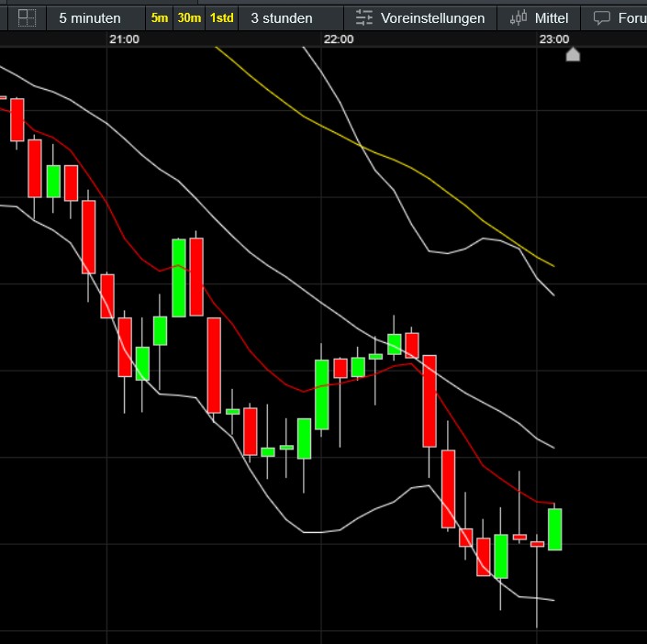Open the Forum text label

click(631, 17)
